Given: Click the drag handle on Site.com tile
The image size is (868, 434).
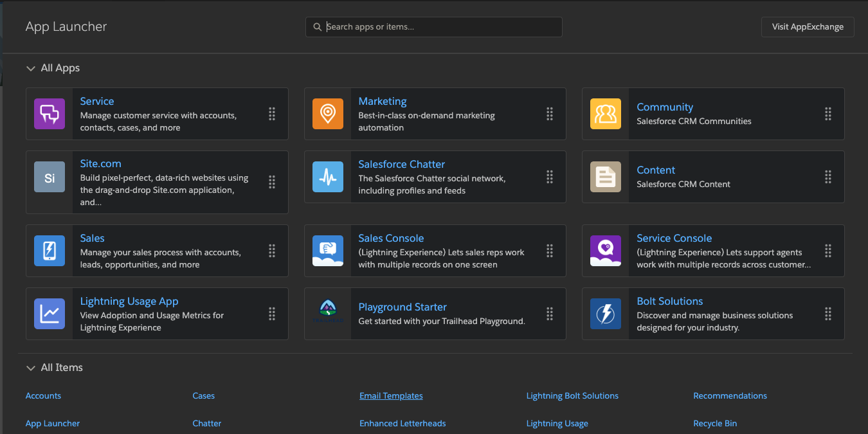Looking at the screenshot, I should [x=272, y=182].
